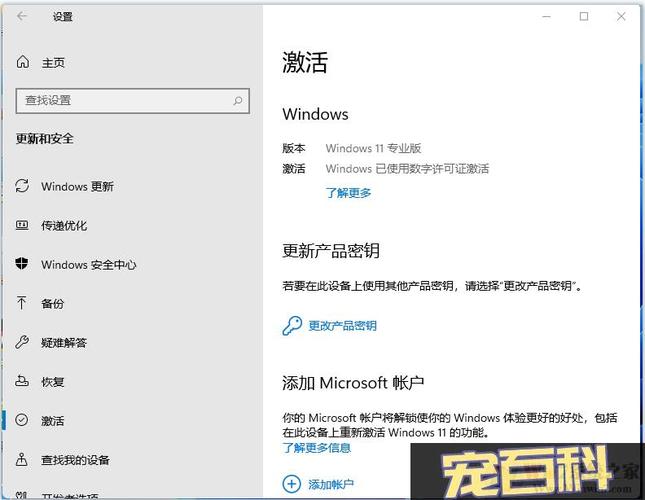Open 恢复 recovery settings
Image resolution: width=645 pixels, height=500 pixels.
(x=53, y=382)
